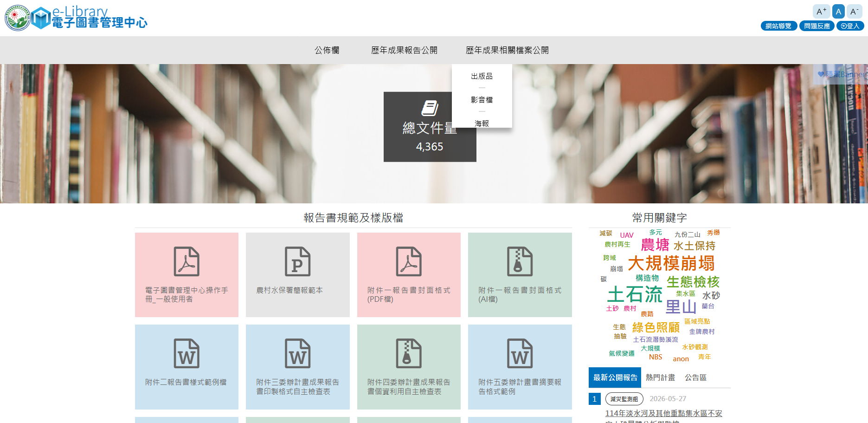This screenshot has width=868, height=423.
Task: Open the e-Library 電子圖書管理中心 home logo
Action: (76, 18)
